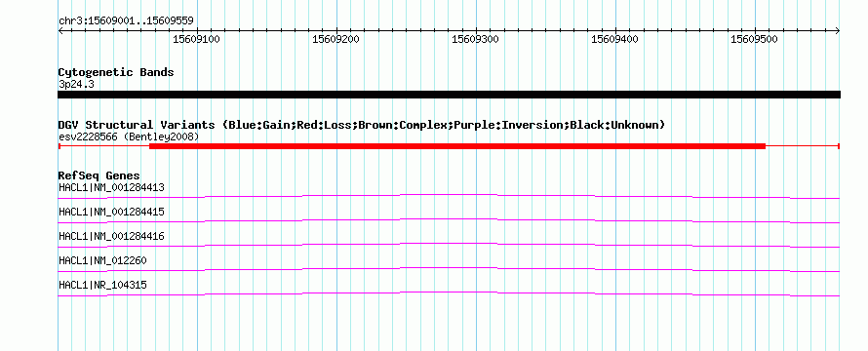Click the Cytogenetic Bands track title
Viewport: 868px width, 351px height.
tap(116, 72)
